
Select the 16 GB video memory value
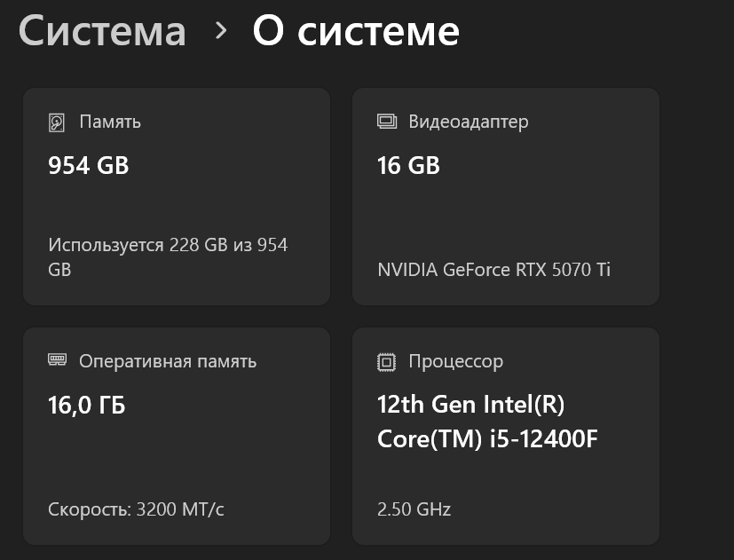408,166
